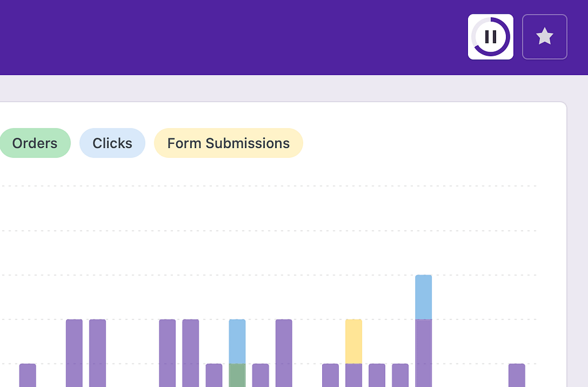Toggle the Clicks filter pill

click(x=112, y=143)
